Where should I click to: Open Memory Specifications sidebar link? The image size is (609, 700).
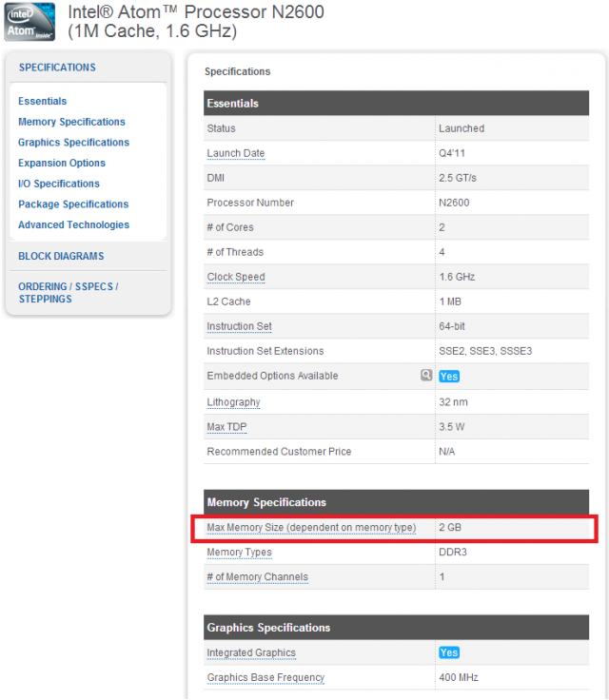[x=71, y=122]
